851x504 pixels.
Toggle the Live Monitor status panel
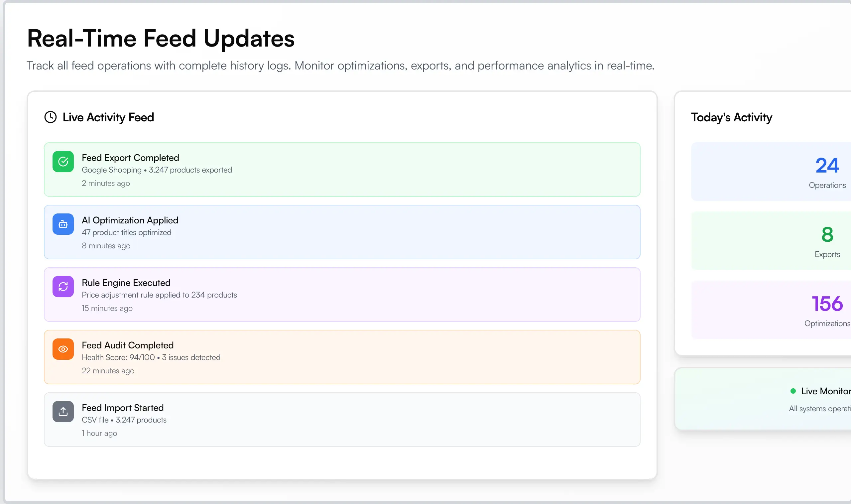(798, 399)
